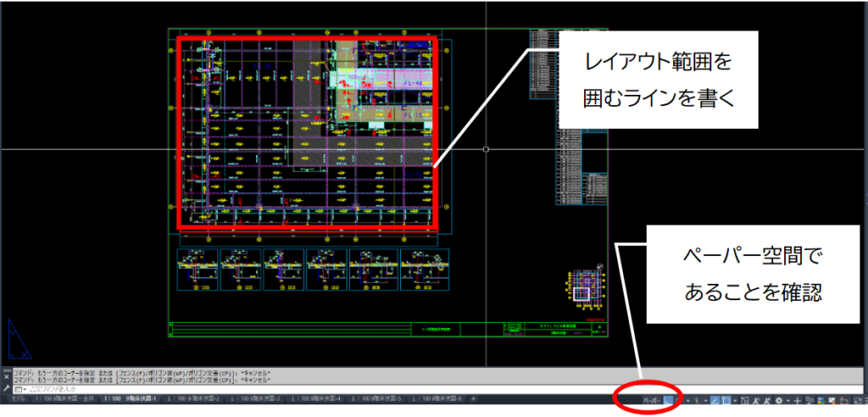This screenshot has width=868, height=417.
Task: Toggle ortho mode in status bar
Action: tap(668, 400)
